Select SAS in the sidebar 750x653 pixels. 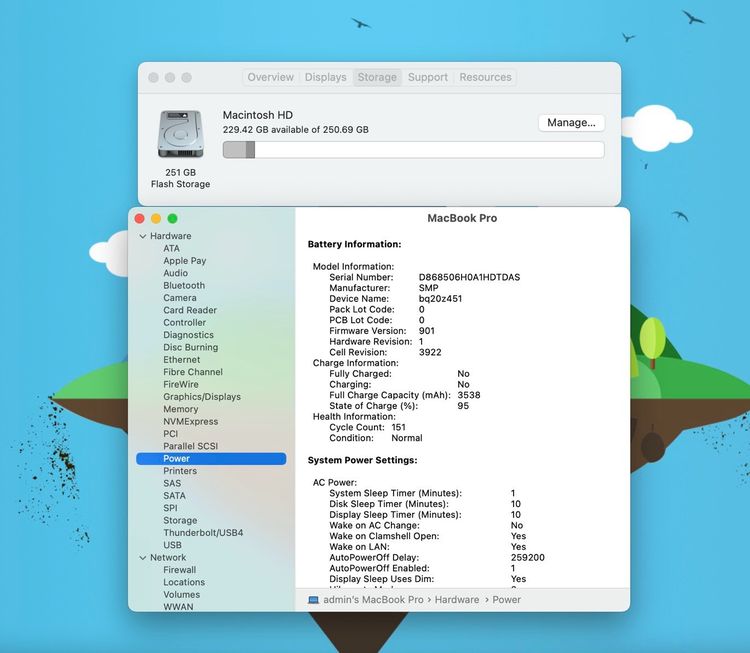172,484
